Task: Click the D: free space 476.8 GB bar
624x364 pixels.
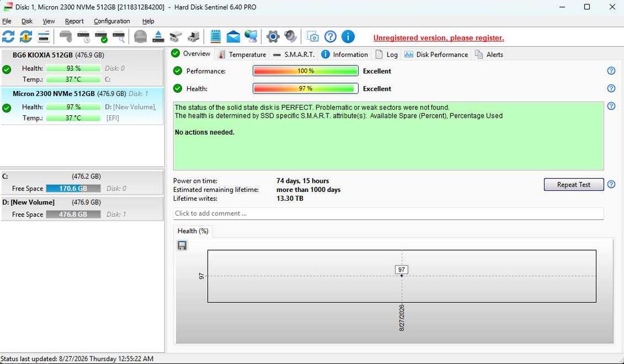Action: [73, 214]
